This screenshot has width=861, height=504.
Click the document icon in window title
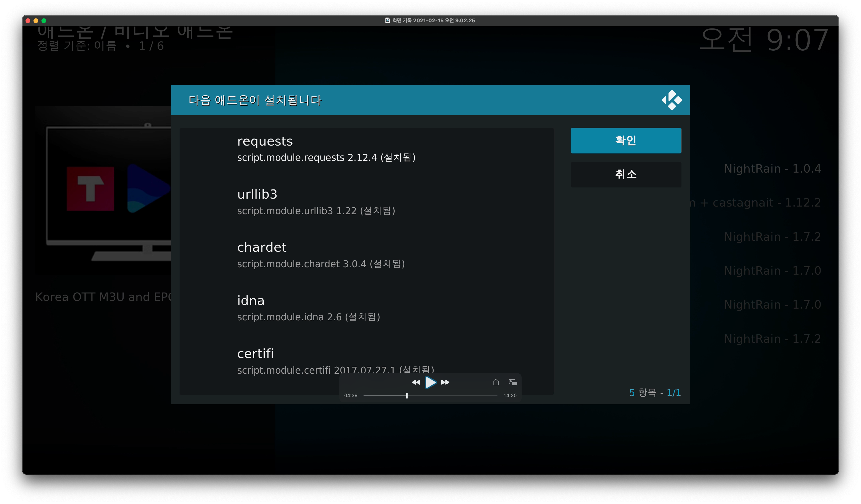[x=387, y=21]
